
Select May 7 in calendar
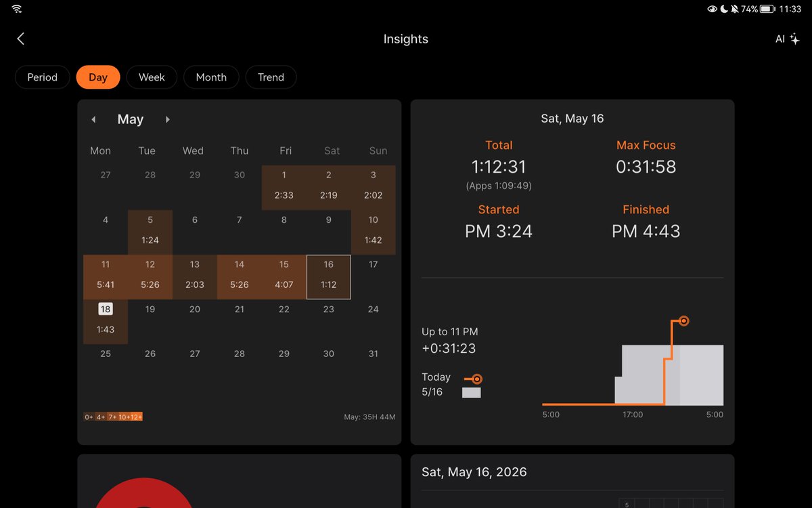[240, 232]
